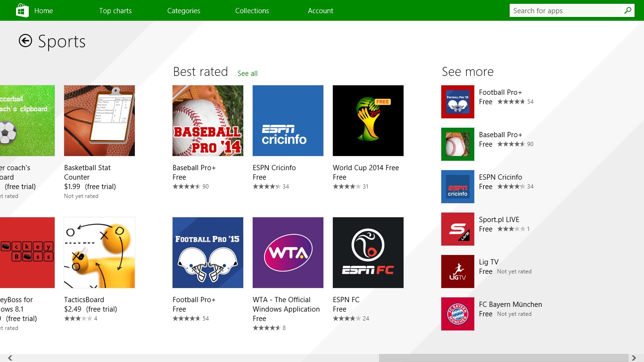This screenshot has width=644, height=362.
Task: Click the Windows Store logo icon
Action: [22, 10]
